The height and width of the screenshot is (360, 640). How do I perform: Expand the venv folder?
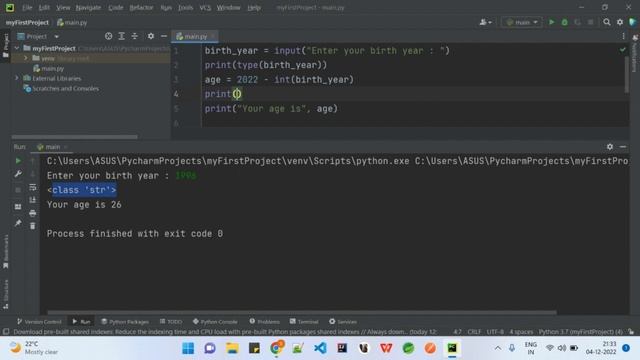pyautogui.click(x=26, y=58)
